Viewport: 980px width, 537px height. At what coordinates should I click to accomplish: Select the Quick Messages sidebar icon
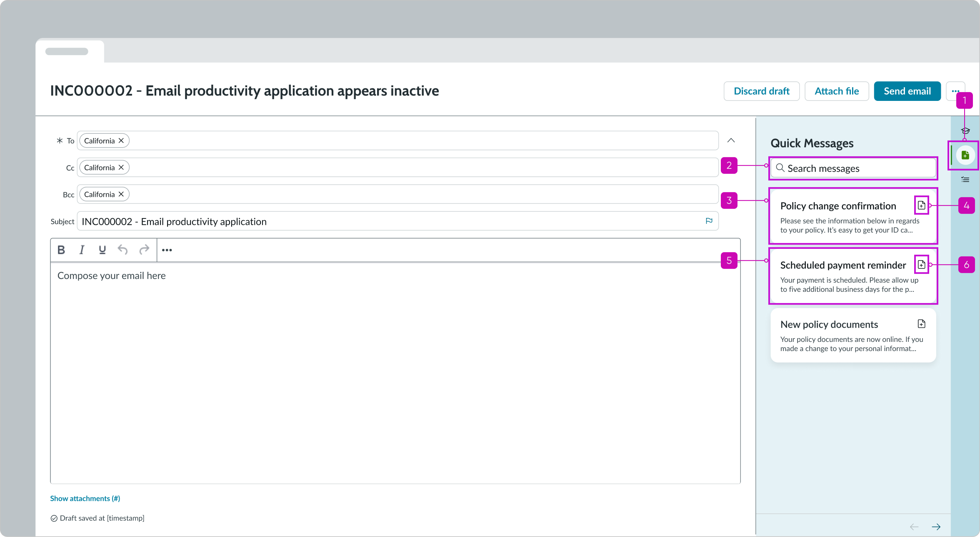tap(965, 155)
